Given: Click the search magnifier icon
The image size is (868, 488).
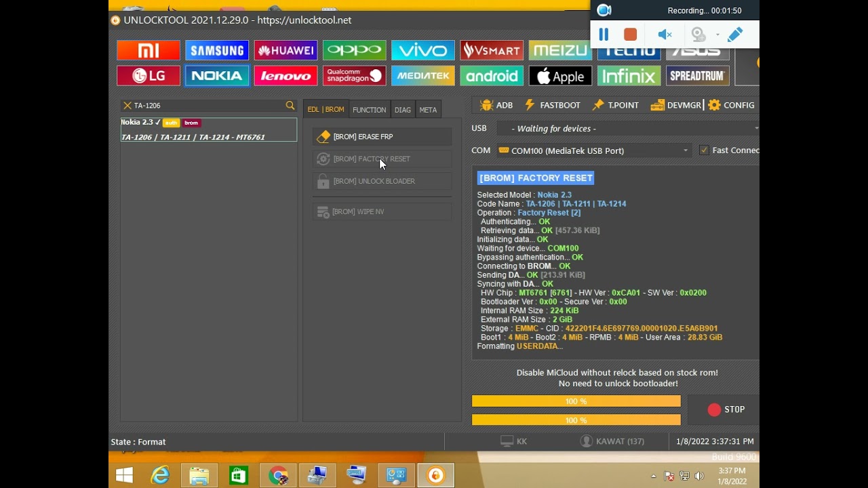Looking at the screenshot, I should tap(290, 106).
